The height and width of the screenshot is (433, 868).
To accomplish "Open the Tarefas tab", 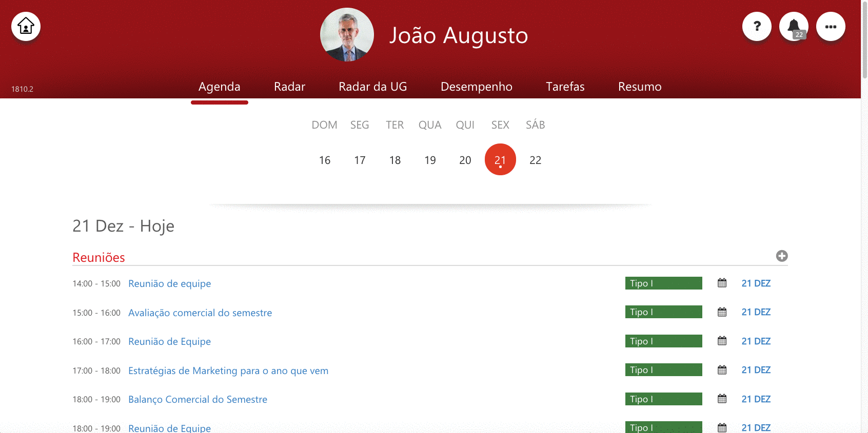I will click(565, 87).
